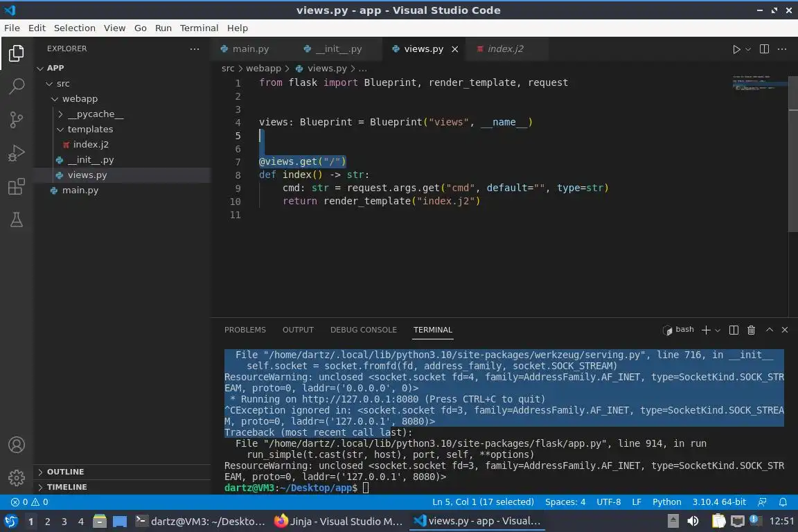Viewport: 798px width, 532px height.
Task: Open the File menu
Action: pyautogui.click(x=12, y=28)
